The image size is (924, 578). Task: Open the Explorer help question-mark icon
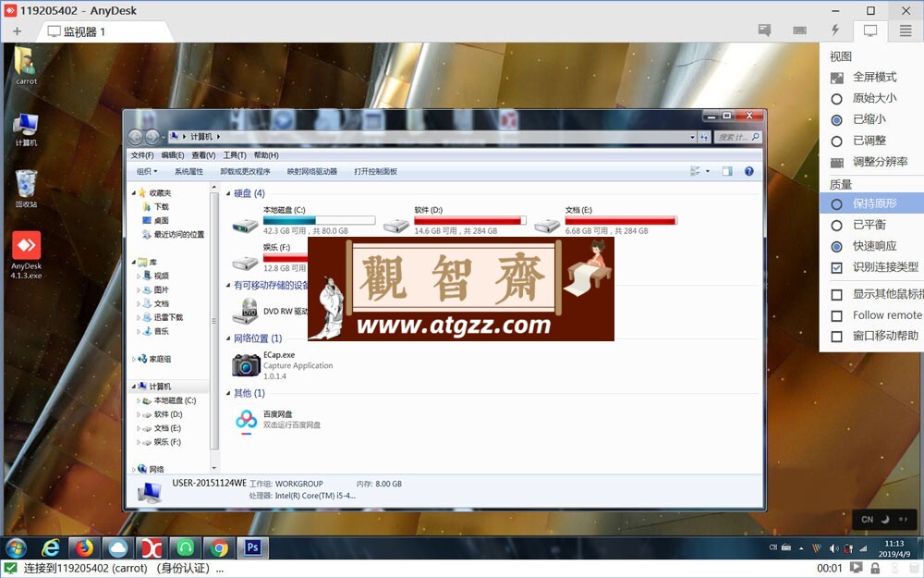[749, 171]
